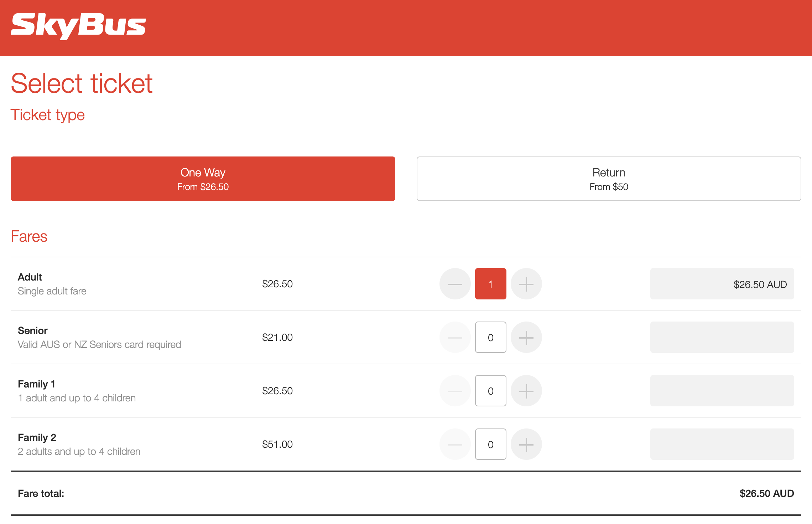Click the Family 1 quantity input box
Viewport: 812px width, 524px height.
[x=490, y=391]
